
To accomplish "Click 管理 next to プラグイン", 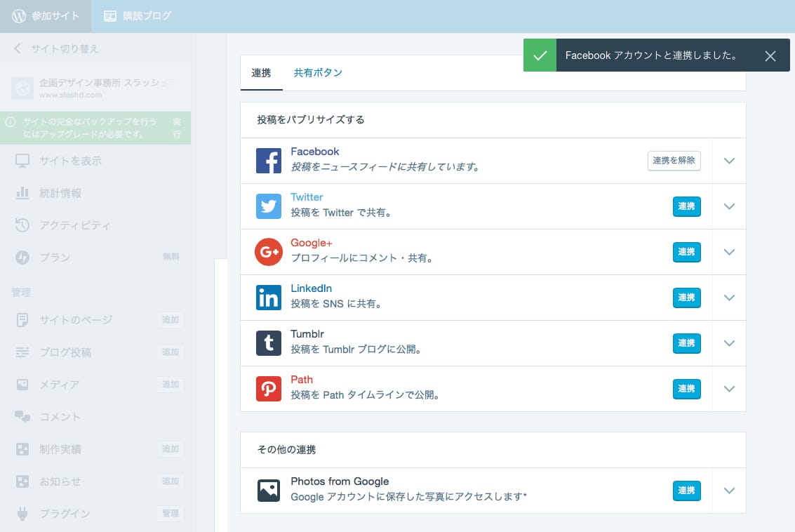I will tap(171, 514).
